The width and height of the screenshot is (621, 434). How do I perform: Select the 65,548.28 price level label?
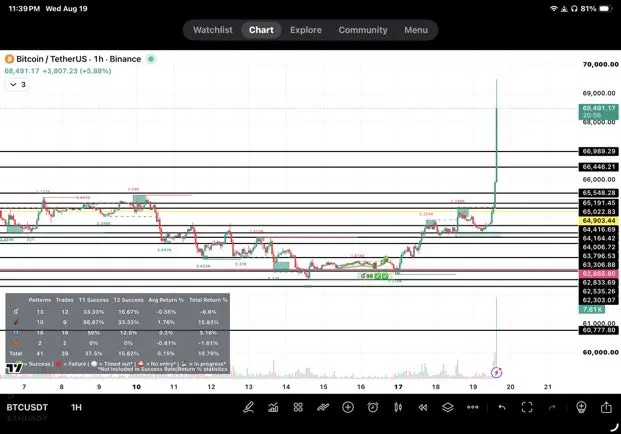[598, 193]
